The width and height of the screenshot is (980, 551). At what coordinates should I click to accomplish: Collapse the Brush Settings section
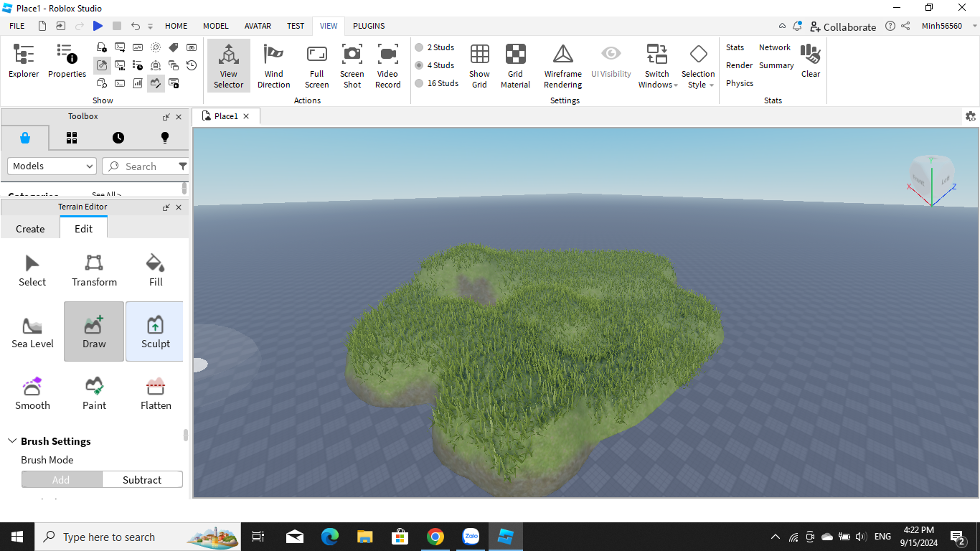(x=12, y=441)
